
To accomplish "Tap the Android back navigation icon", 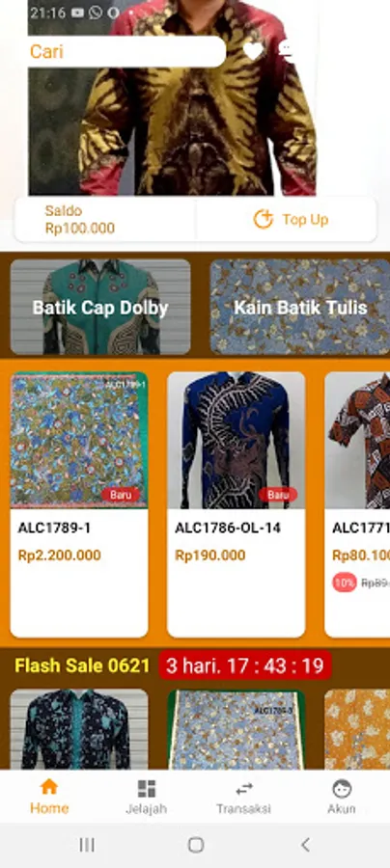I will (x=305, y=845).
